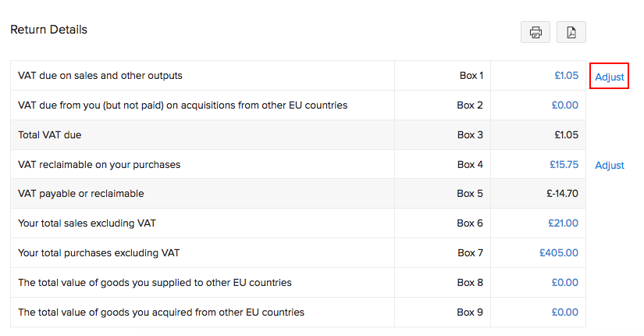
Task: Click the print icon button
Action: [535, 32]
